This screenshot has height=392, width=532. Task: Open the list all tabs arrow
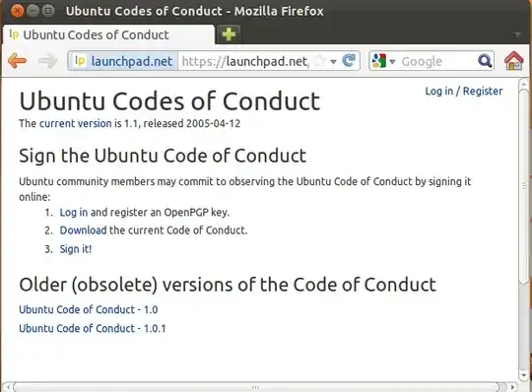pos(518,34)
